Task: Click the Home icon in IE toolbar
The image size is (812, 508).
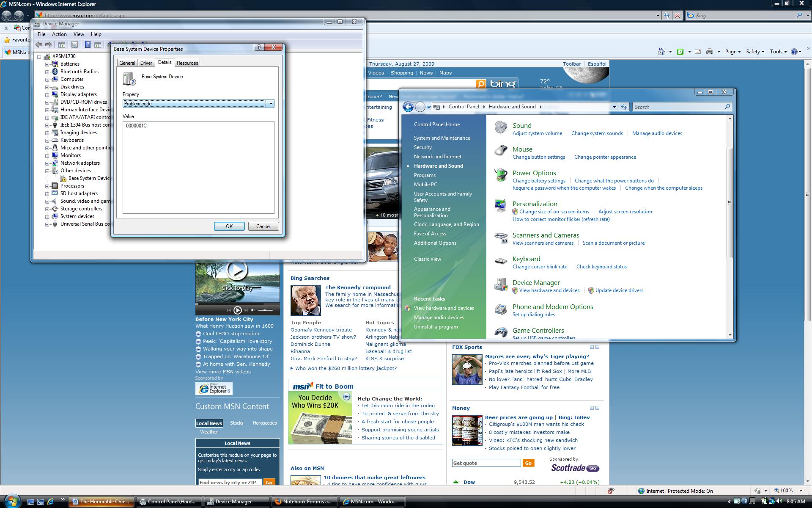Action: (661, 52)
